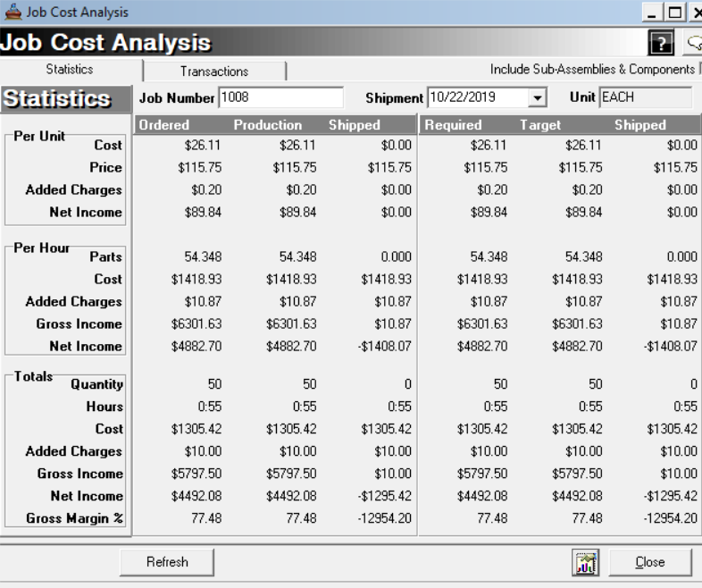702x588 pixels.
Task: Click left Shipped per-hour net income -$1408.07
Action: pos(385,346)
